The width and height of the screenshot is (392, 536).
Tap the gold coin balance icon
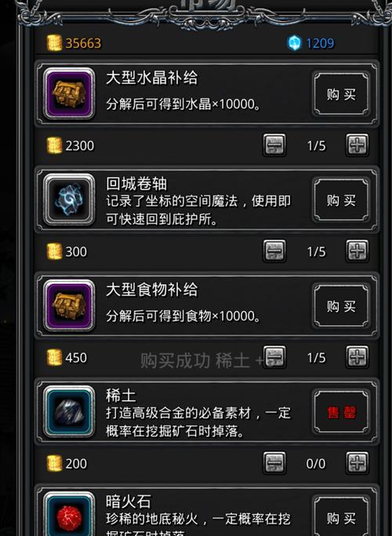pyautogui.click(x=54, y=43)
